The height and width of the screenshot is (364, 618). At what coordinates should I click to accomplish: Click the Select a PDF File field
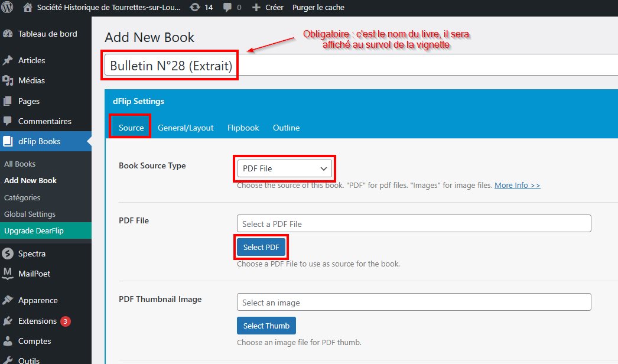[x=414, y=223]
